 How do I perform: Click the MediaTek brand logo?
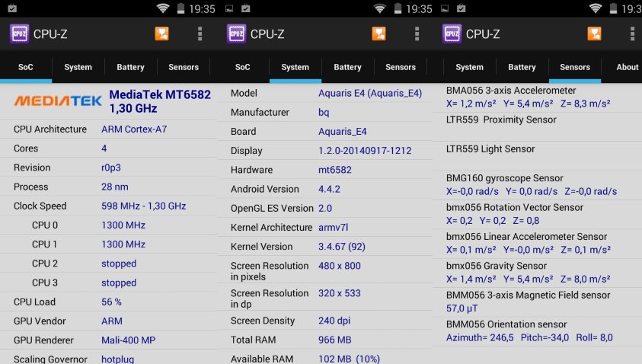point(58,101)
